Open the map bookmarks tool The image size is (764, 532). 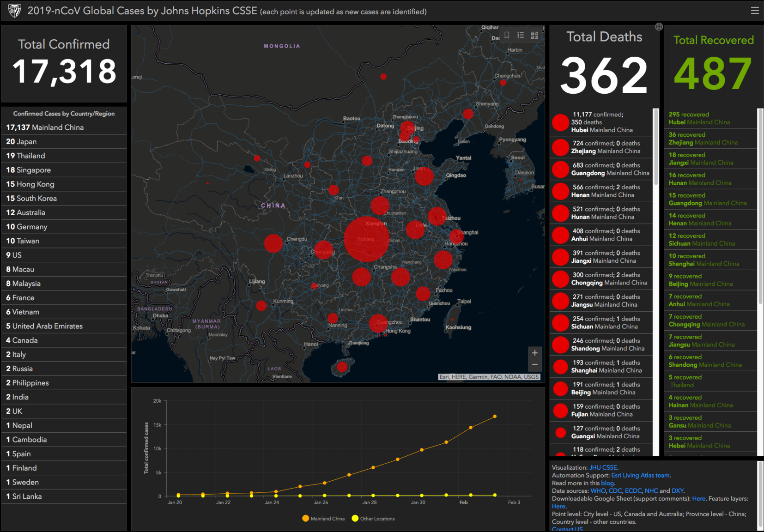click(507, 35)
